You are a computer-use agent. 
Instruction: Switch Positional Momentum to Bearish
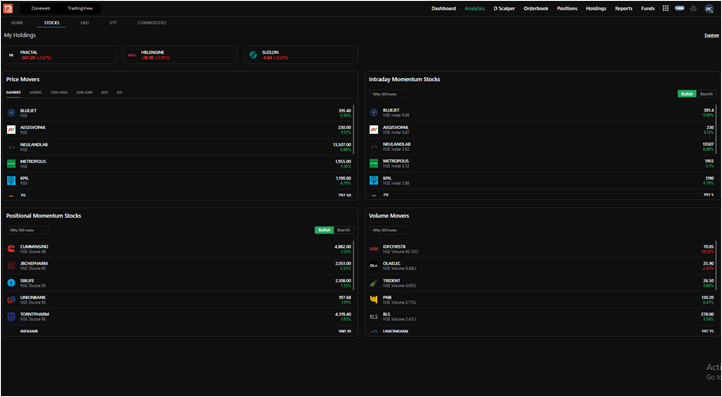point(344,230)
